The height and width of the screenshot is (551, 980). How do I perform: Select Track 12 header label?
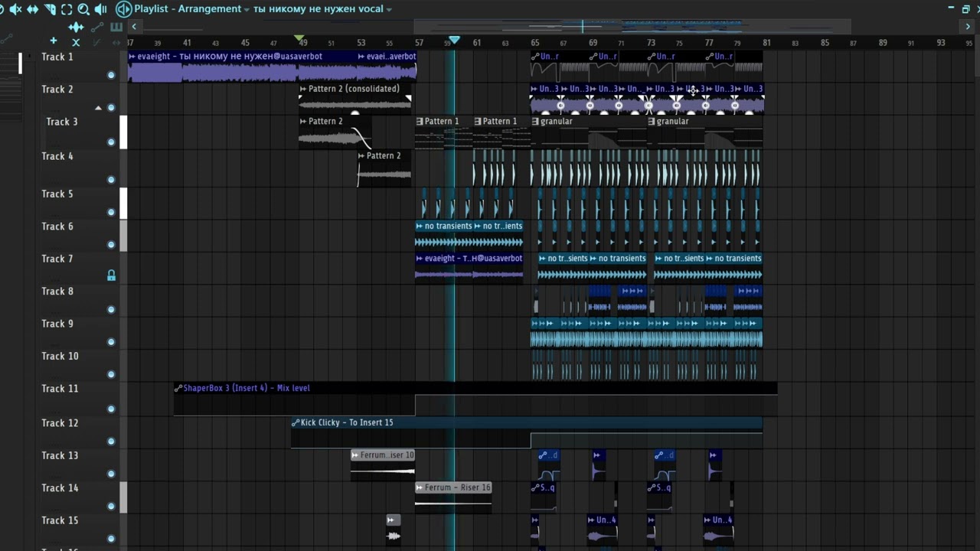60,423
